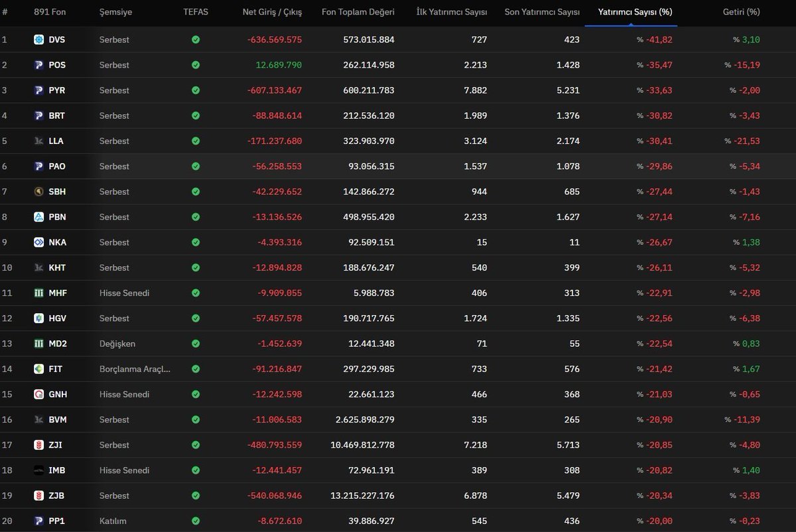Sort by Fon Toplam Değeri column
This screenshot has width=796, height=532.
coord(358,13)
